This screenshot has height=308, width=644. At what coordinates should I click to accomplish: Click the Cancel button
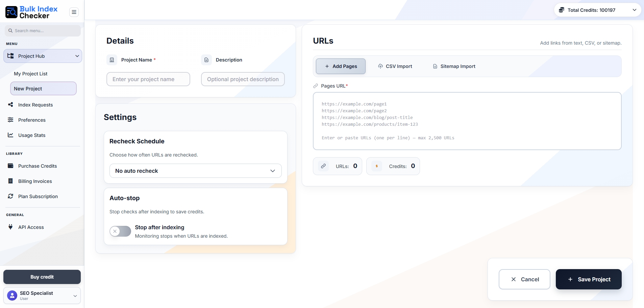point(524,279)
